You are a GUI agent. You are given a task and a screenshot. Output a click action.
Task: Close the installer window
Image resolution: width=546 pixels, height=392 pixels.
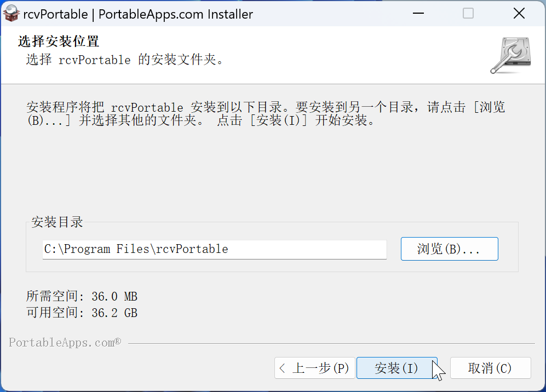click(x=519, y=14)
